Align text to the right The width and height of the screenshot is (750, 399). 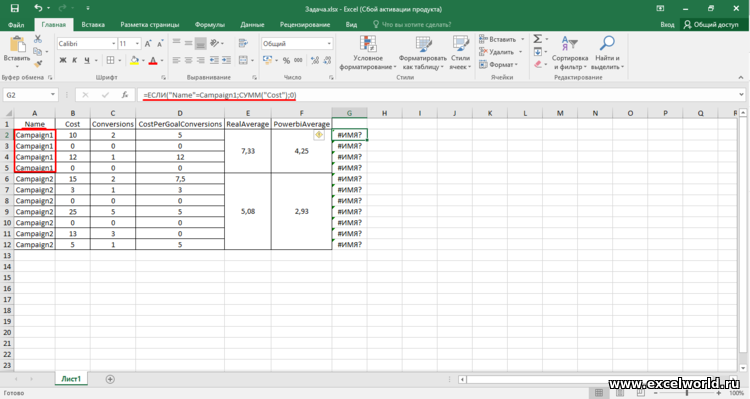click(200, 60)
